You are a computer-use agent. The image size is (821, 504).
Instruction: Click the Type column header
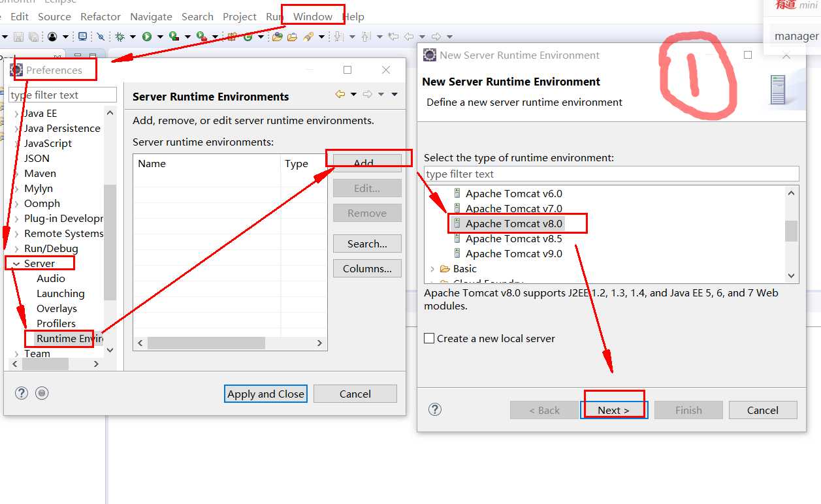click(304, 164)
